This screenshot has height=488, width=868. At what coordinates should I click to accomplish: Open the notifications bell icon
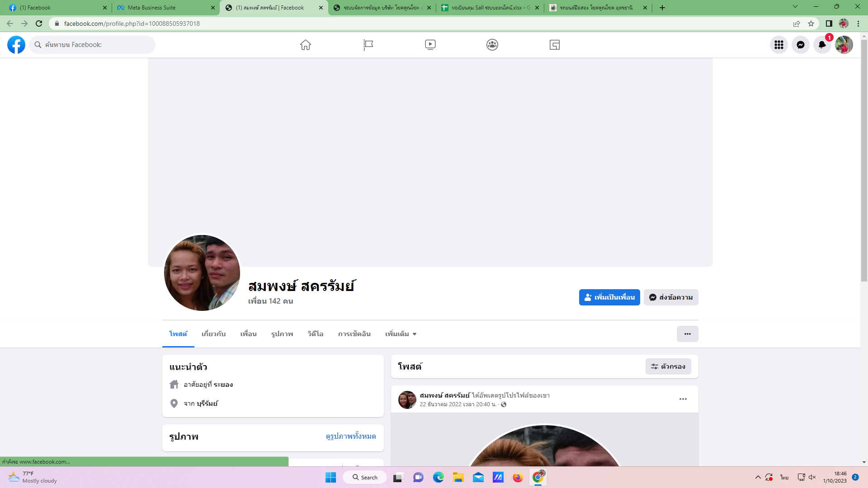point(822,45)
